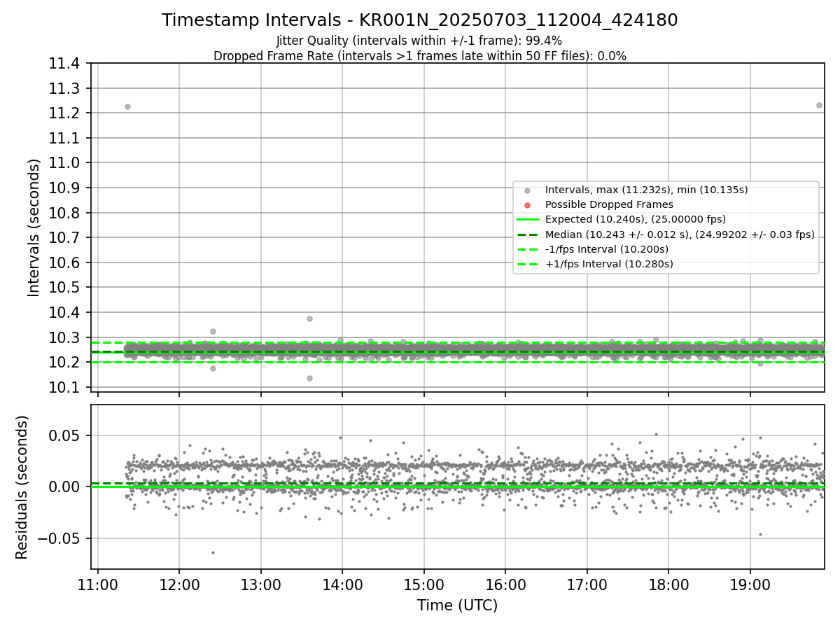
Task: Click the '10.5' y-axis tick label
Action: pos(64,288)
